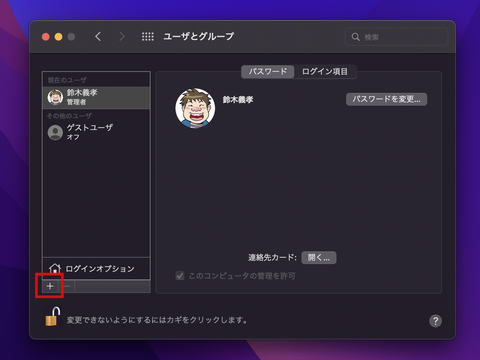
Task: Click 開く... next to 連絡先カード
Action: pyautogui.click(x=319, y=258)
